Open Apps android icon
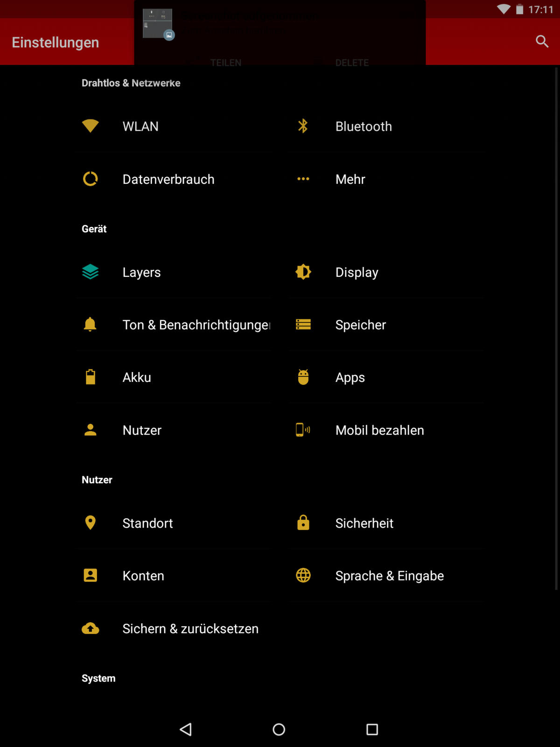This screenshot has height=747, width=560. 303,377
